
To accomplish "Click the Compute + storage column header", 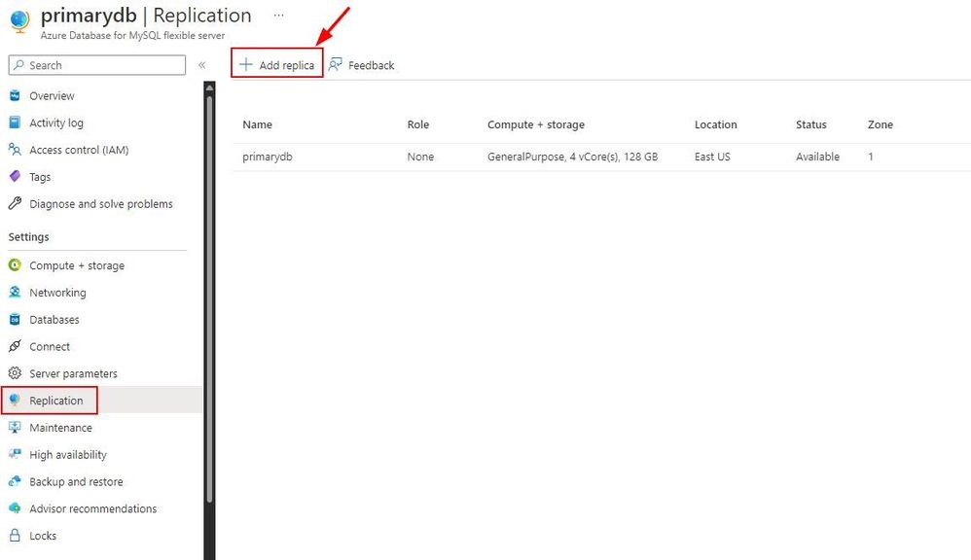I will pos(536,124).
